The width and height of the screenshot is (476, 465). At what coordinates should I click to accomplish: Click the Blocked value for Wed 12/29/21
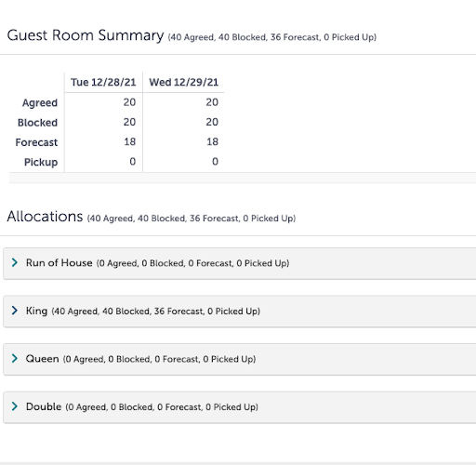coord(212,122)
